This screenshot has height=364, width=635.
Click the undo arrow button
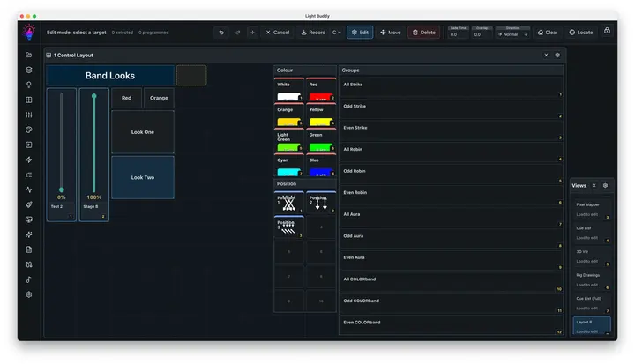pyautogui.click(x=221, y=33)
